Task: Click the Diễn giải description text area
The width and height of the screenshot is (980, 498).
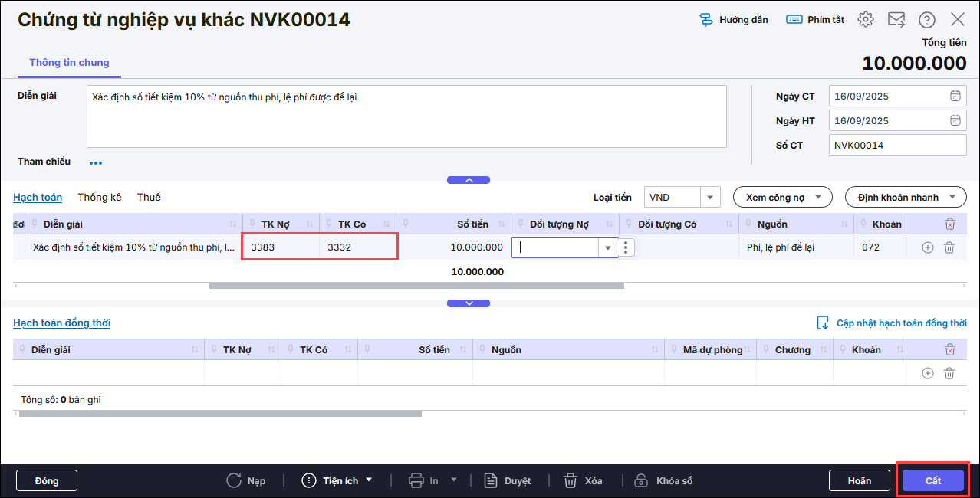Action: click(406, 116)
